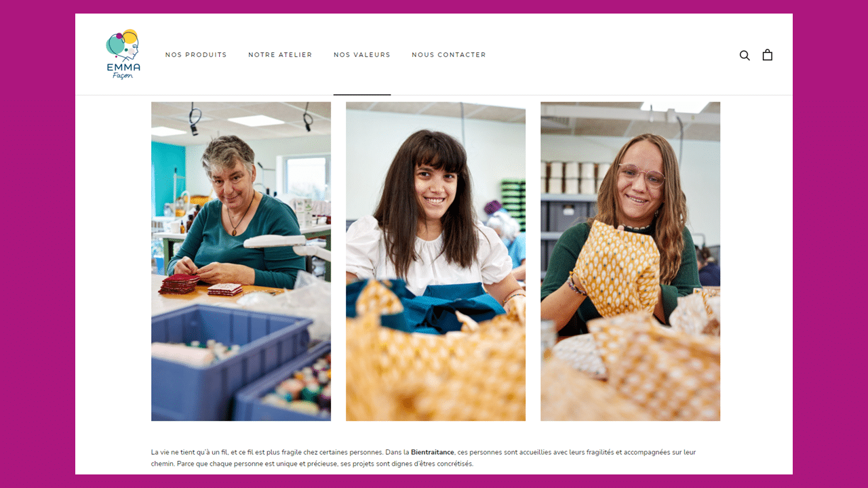Select the Nos Valeurs menu item
This screenshot has width=868, height=488.
pyautogui.click(x=362, y=55)
